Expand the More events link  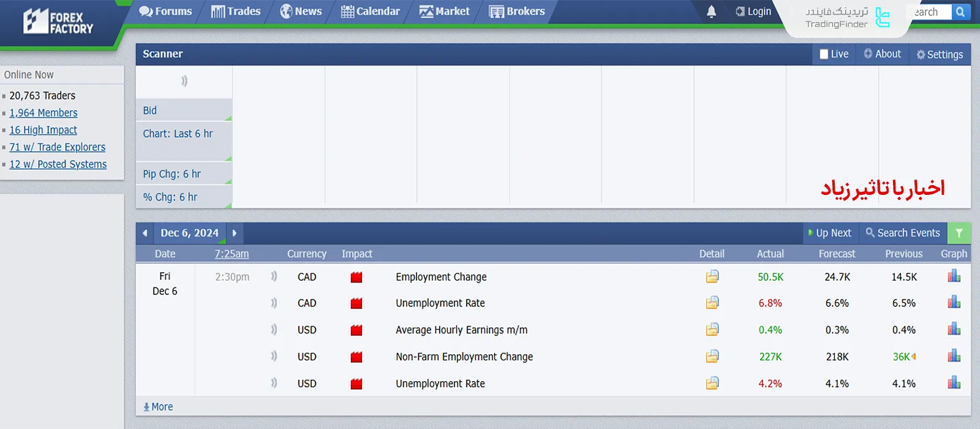coord(158,407)
